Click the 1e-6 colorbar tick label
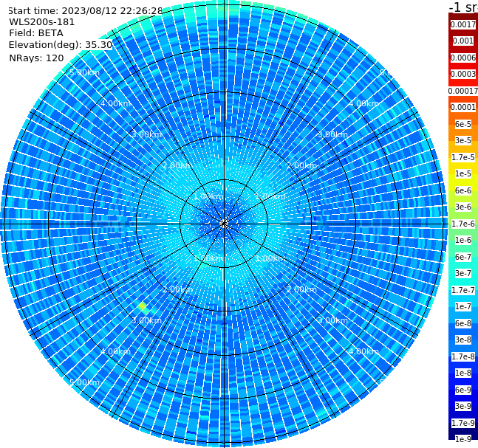478x448 pixels. [x=463, y=240]
